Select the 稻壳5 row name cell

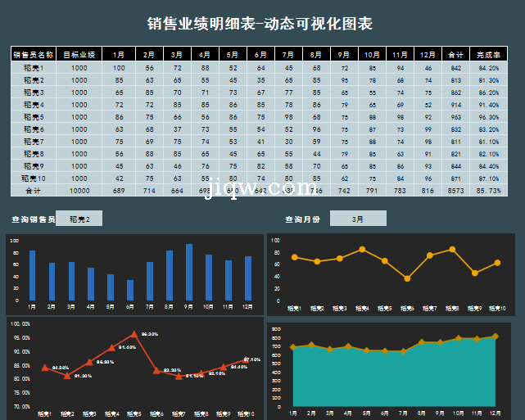34,117
